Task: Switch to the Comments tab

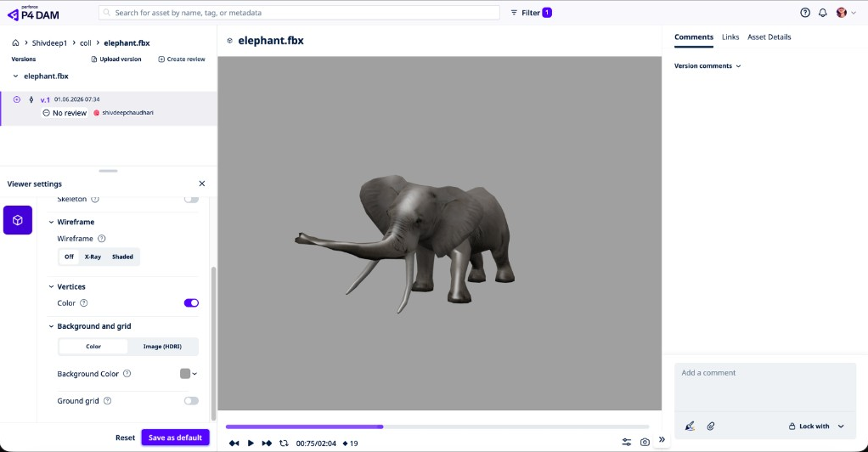Action: 694,37
